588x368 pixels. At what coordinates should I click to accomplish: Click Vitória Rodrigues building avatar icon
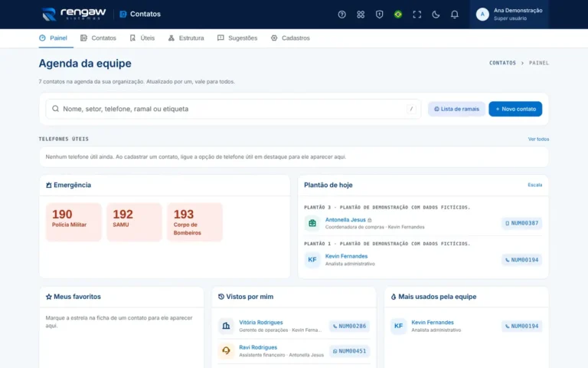(x=226, y=326)
